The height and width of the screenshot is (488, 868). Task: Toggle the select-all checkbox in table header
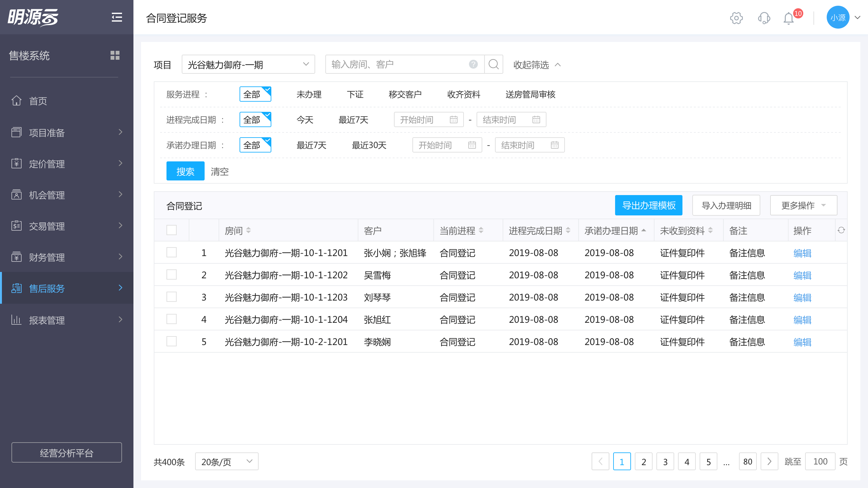click(172, 230)
